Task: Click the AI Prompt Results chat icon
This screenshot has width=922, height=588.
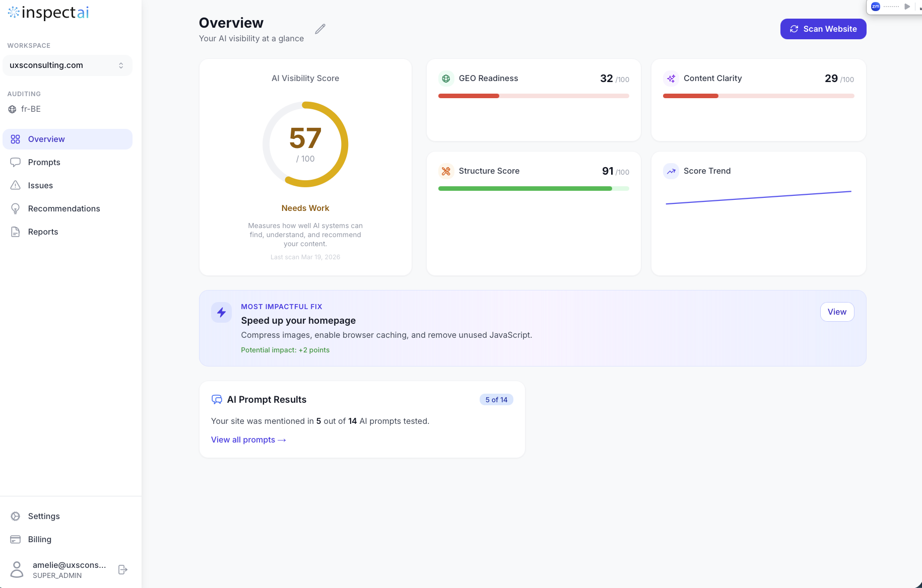Action: coord(217,400)
